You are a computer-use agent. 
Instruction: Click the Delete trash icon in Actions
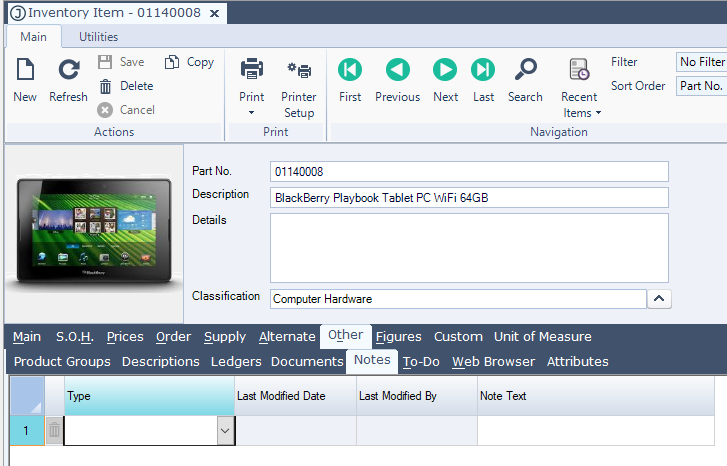point(105,86)
